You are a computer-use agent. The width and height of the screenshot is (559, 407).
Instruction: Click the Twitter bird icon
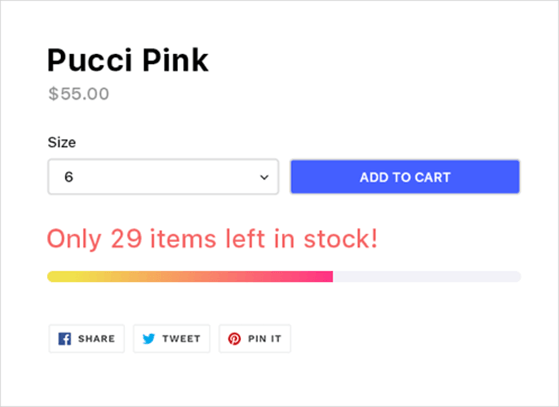pos(149,339)
